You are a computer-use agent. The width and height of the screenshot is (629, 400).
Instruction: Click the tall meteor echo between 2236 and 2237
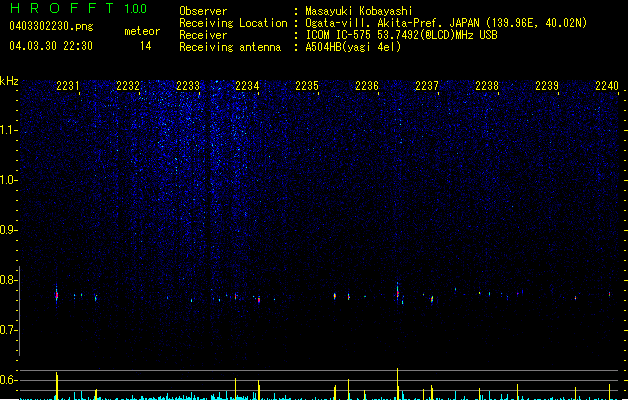coord(398,292)
